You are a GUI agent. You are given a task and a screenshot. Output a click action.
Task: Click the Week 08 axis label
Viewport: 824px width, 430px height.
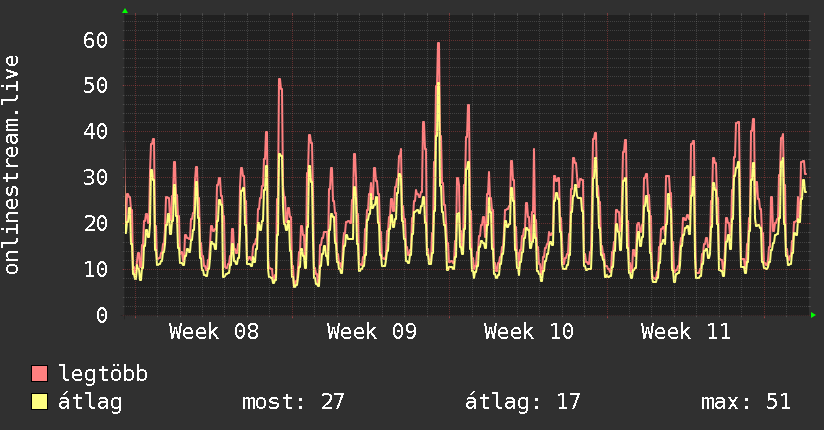click(x=214, y=332)
